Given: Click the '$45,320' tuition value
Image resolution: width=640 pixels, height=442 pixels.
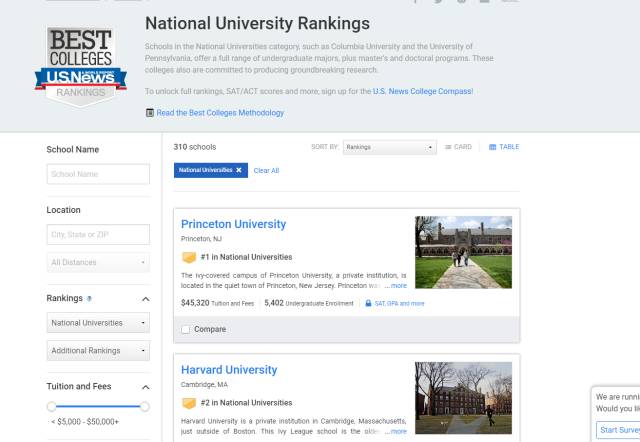Looking at the screenshot, I should click(x=195, y=303).
